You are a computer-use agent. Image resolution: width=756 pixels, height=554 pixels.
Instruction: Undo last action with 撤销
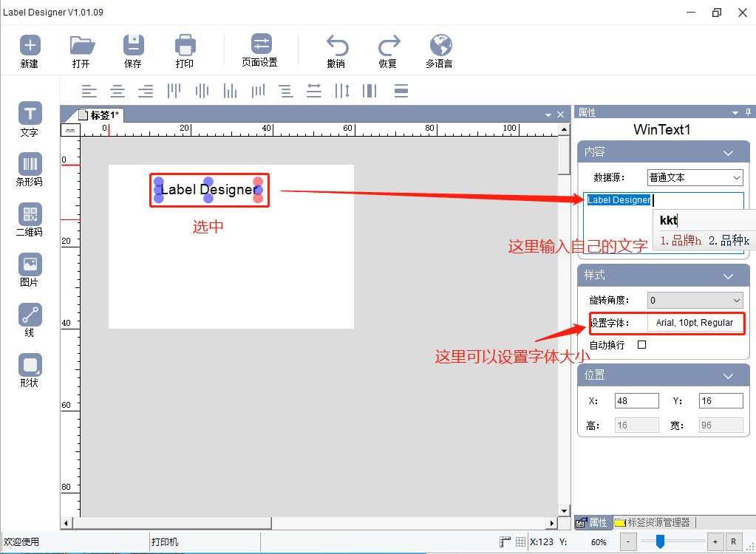pos(336,51)
